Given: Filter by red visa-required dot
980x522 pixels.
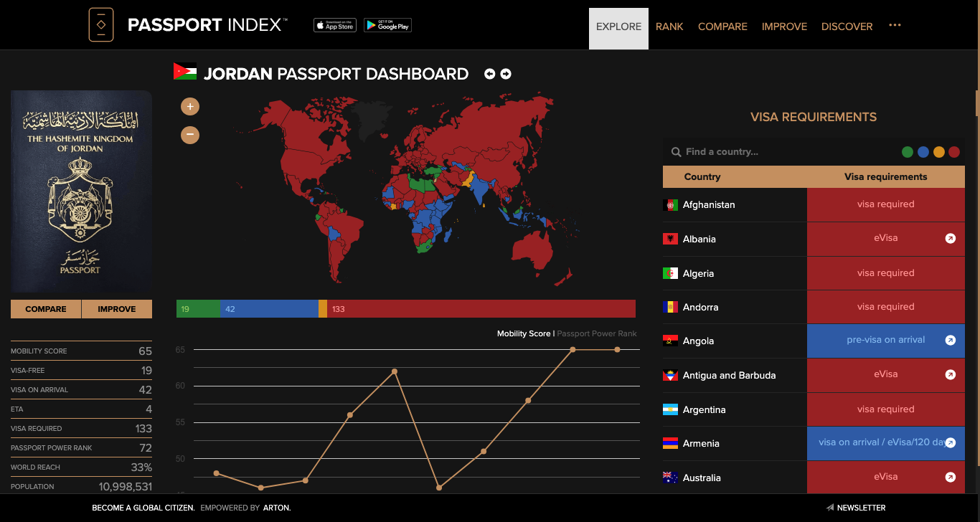Looking at the screenshot, I should [954, 152].
